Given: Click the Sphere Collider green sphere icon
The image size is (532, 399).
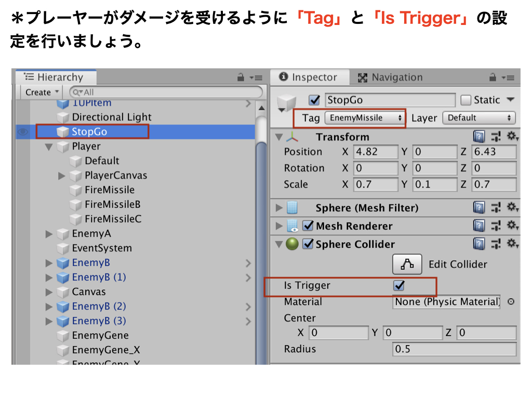Looking at the screenshot, I should [x=292, y=244].
